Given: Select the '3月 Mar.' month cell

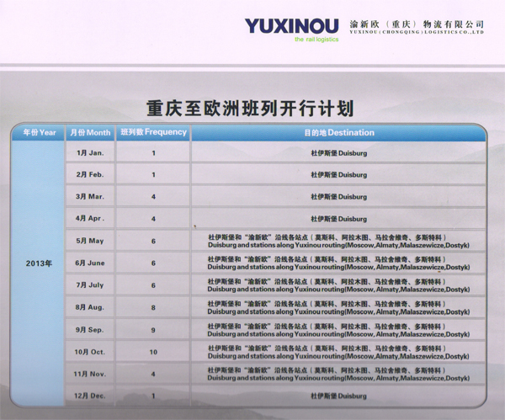Looking at the screenshot, I should click(x=90, y=196).
